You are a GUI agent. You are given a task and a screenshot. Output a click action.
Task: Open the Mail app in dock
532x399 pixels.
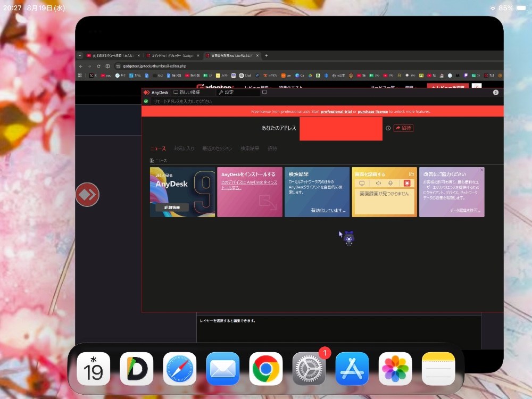[x=222, y=369]
